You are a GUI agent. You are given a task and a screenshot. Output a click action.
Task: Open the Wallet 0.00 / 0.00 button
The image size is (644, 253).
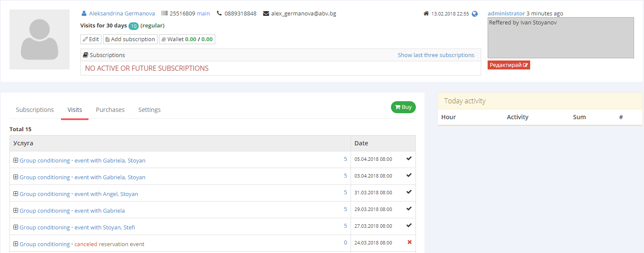point(187,39)
